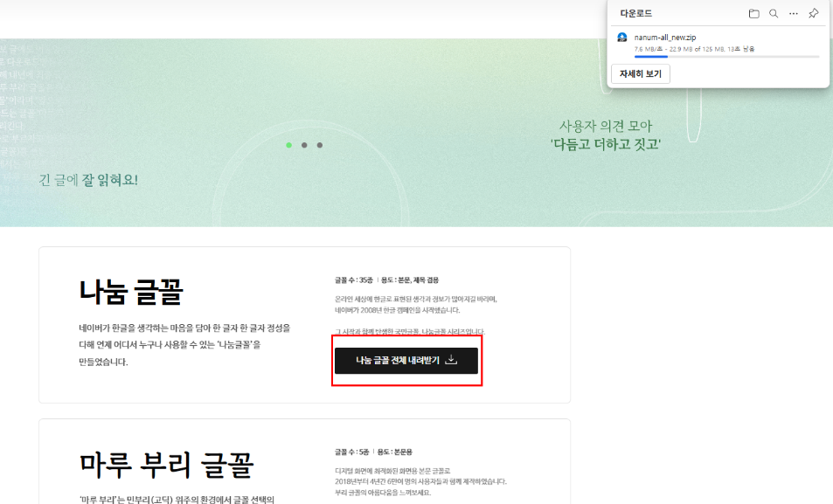This screenshot has height=504, width=833.
Task: Select the second carousel dot
Action: 304,145
